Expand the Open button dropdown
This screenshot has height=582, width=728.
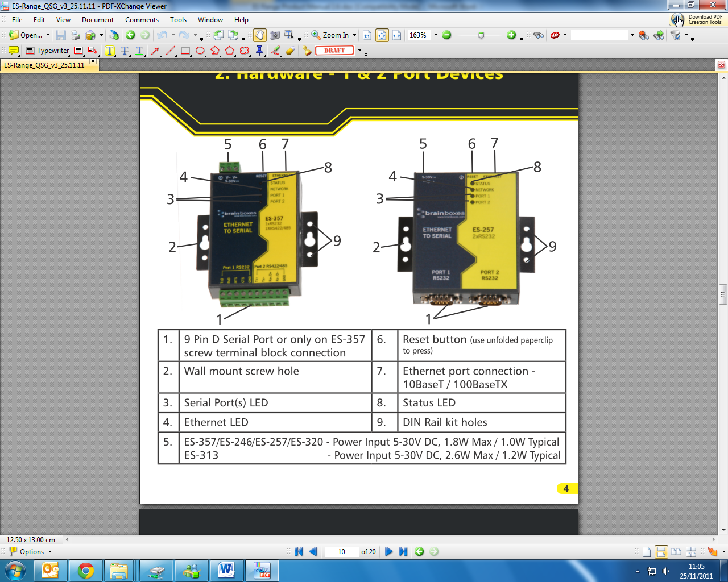pyautogui.click(x=48, y=35)
